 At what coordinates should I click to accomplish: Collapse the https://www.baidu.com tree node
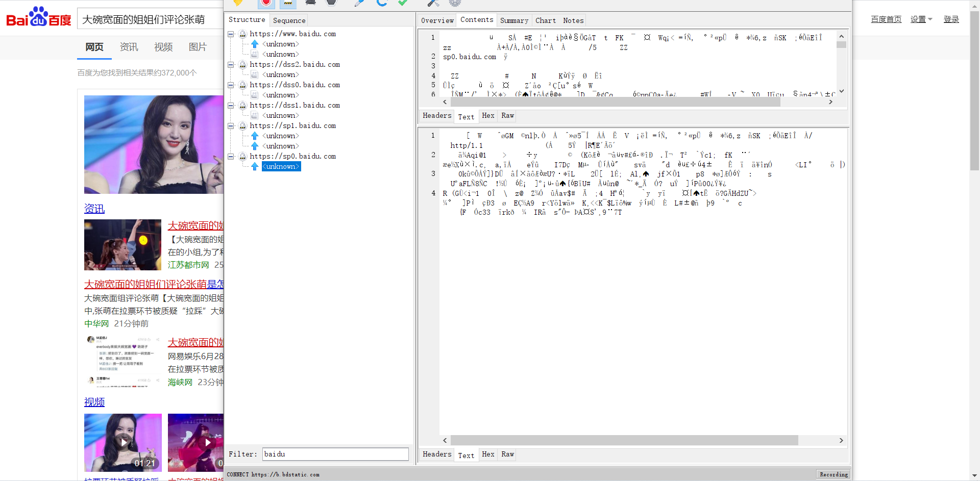(231, 34)
